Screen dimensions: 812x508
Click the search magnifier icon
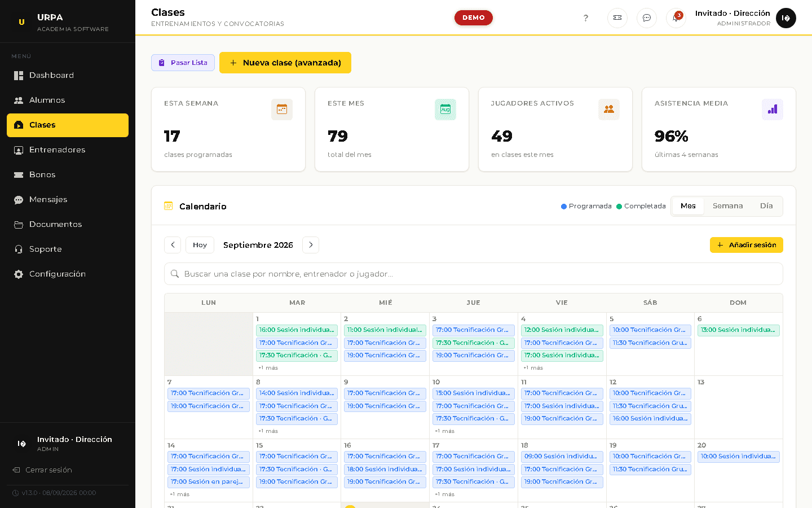[175, 274]
